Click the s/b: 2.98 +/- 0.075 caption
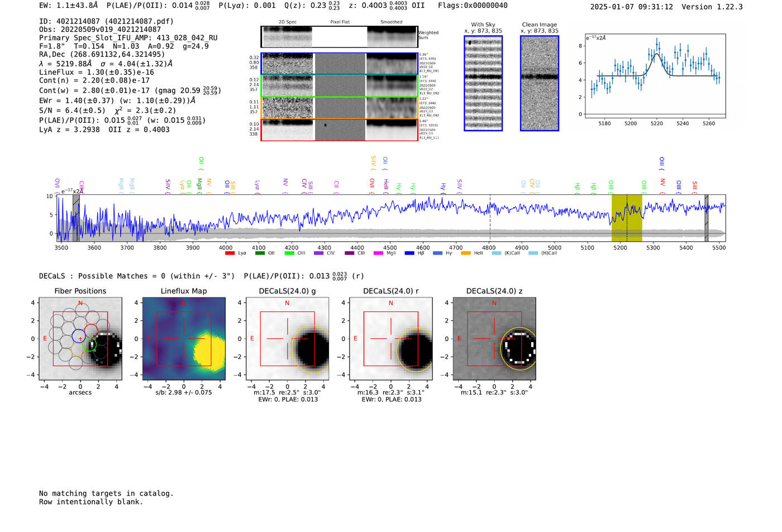782x532 pixels. (184, 392)
